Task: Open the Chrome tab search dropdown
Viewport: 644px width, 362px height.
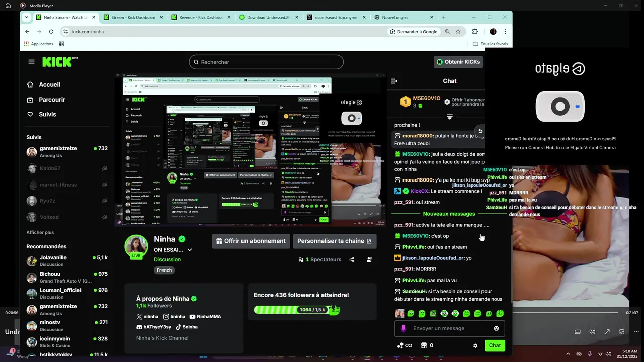Action: (x=27, y=17)
